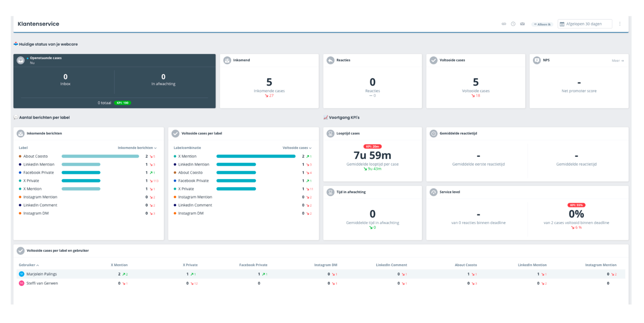Open the three-dot more options menu
The image size is (644, 323).
pos(620,24)
